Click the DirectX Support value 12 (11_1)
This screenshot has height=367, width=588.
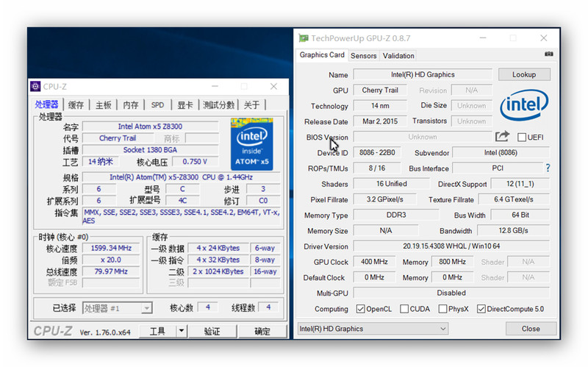tap(520, 184)
